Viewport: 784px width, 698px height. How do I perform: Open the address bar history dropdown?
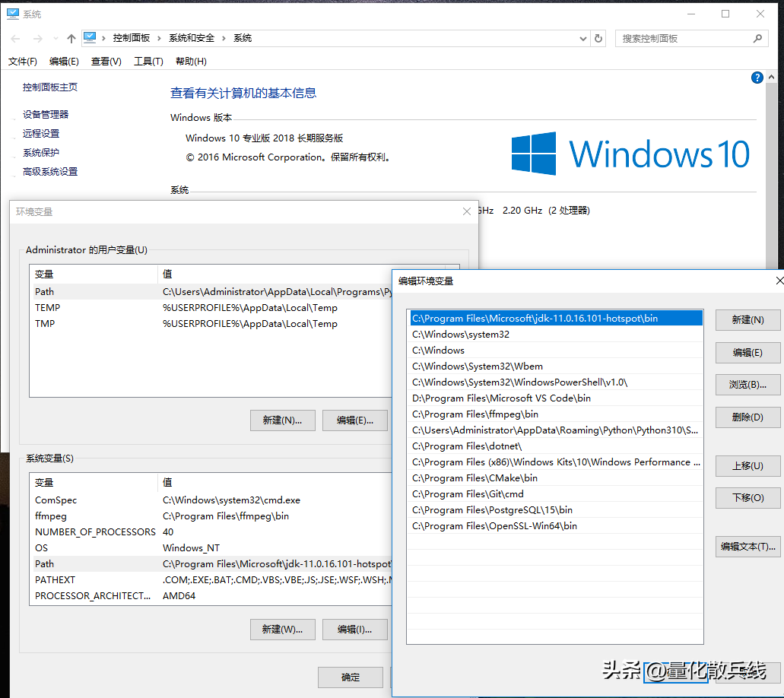coord(582,38)
